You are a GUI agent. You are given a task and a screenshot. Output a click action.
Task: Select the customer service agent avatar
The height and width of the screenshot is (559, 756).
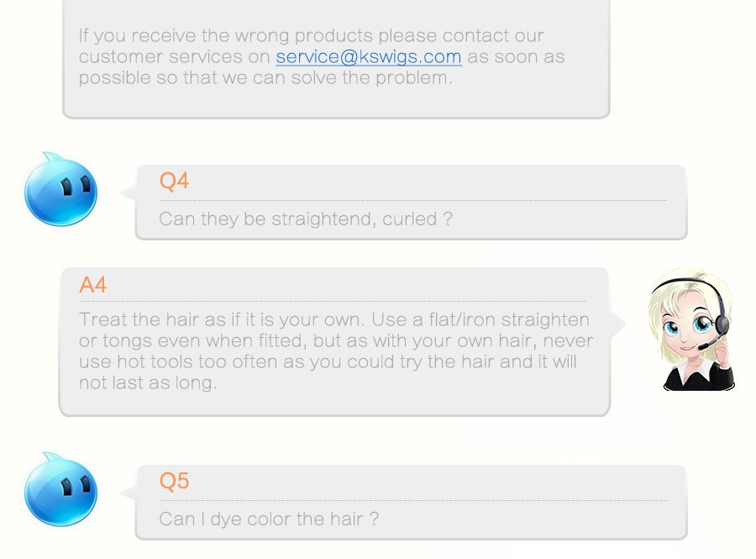(x=691, y=330)
